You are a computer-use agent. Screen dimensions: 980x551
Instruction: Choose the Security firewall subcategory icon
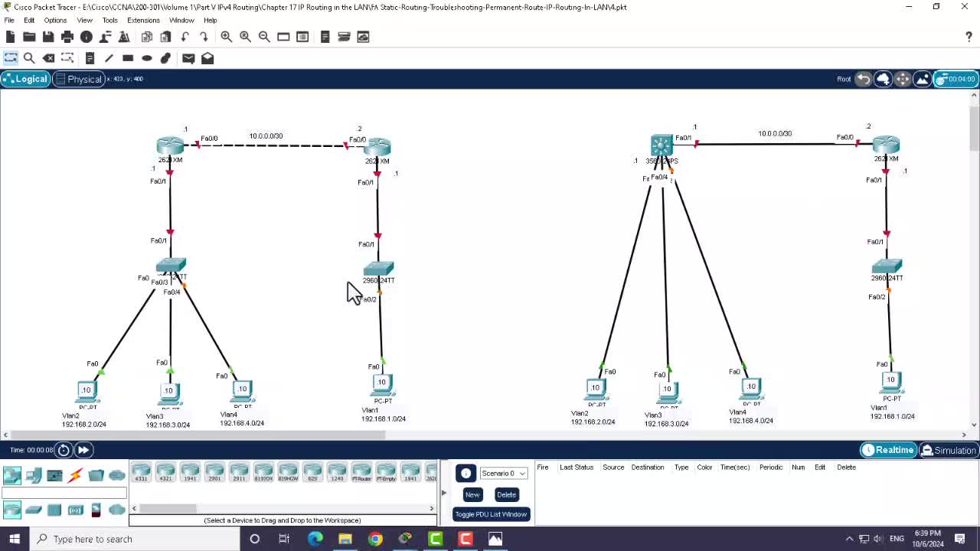click(96, 510)
